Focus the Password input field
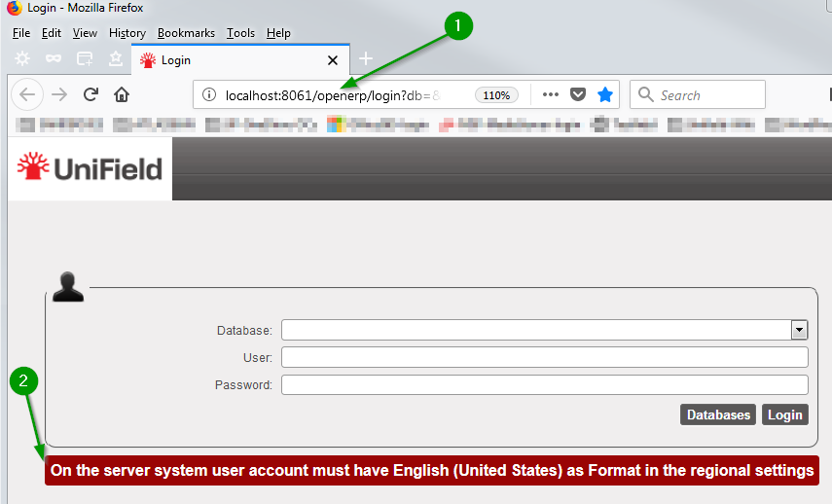The width and height of the screenshot is (832, 504). point(544,385)
